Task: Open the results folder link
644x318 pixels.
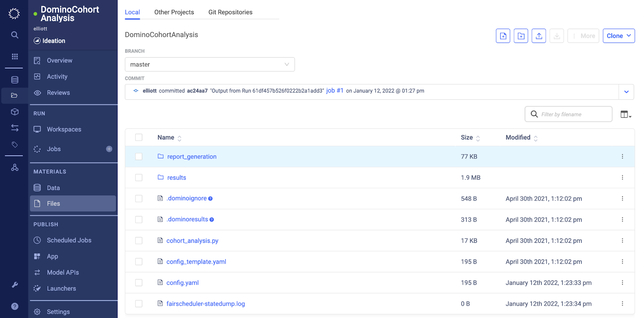Action: click(x=177, y=177)
